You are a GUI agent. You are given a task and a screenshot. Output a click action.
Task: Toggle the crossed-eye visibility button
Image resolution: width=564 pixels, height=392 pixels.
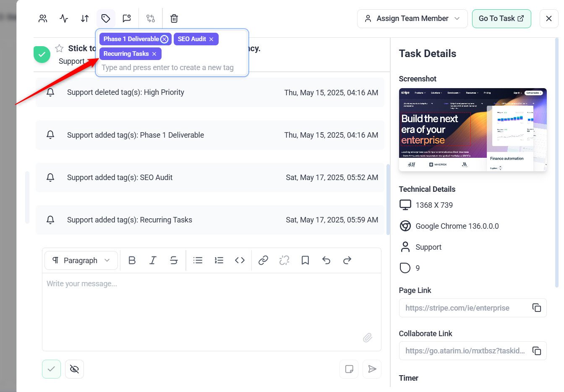[x=74, y=369]
